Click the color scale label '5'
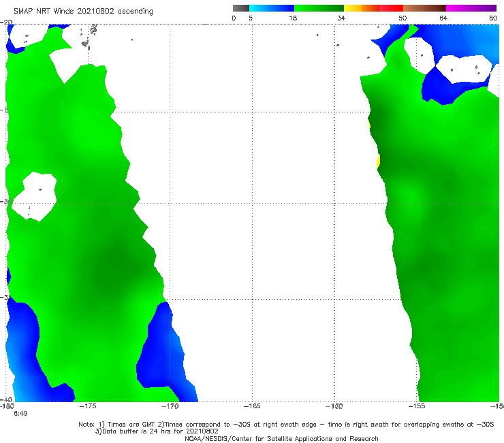The image size is (504, 443). point(251,18)
